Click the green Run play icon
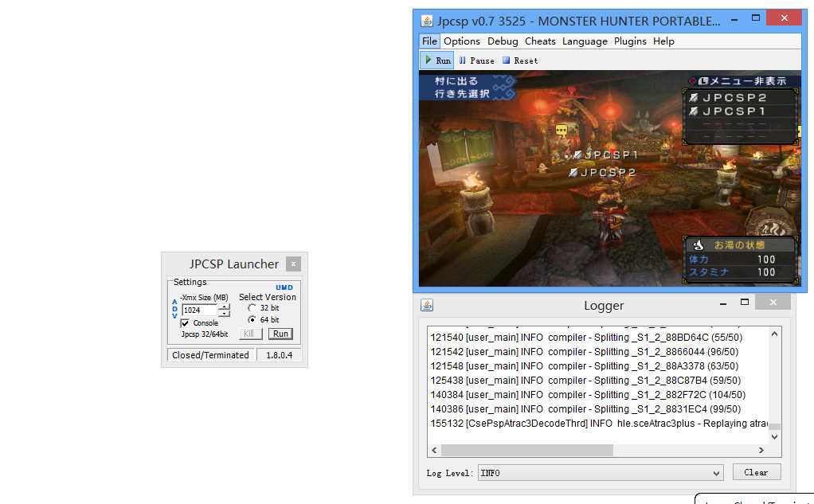The image size is (814, 504). click(428, 61)
